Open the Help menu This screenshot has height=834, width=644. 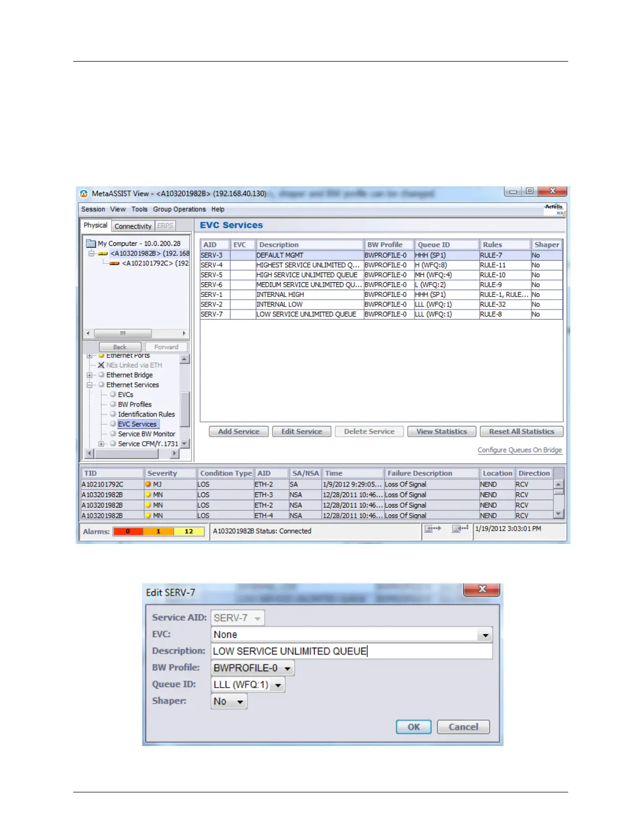pyautogui.click(x=218, y=209)
